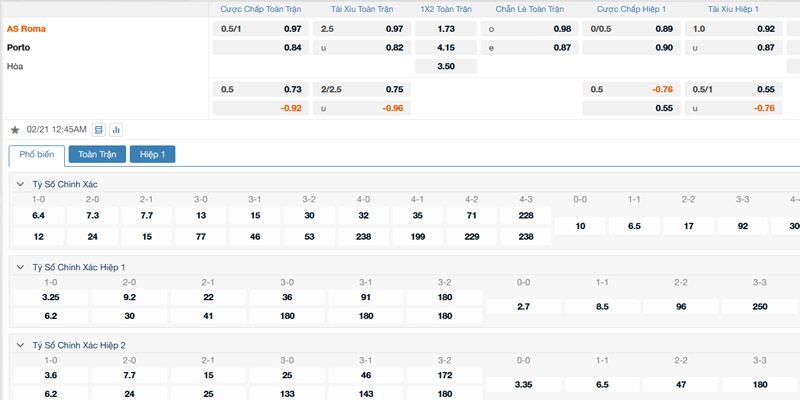Bet full match score 4-3 at 228
The image size is (800, 400).
click(526, 215)
